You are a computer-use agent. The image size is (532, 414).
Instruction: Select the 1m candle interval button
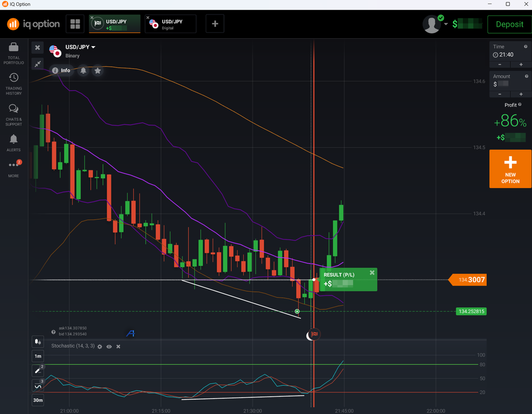tap(38, 356)
